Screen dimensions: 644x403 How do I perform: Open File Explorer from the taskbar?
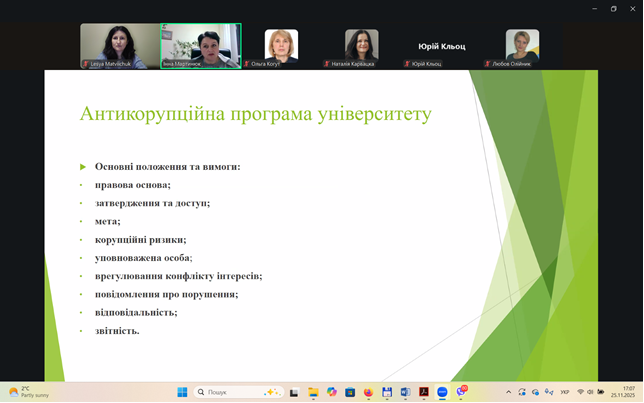pos(313,392)
